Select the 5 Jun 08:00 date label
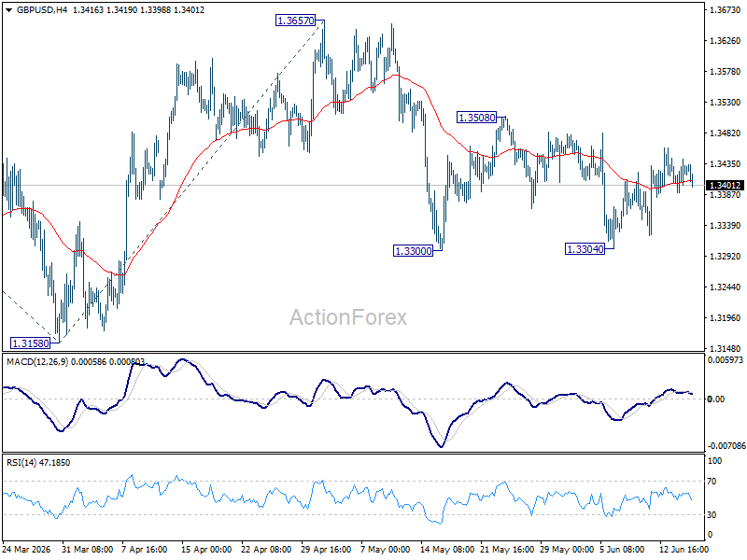The image size is (747, 560). [622, 549]
